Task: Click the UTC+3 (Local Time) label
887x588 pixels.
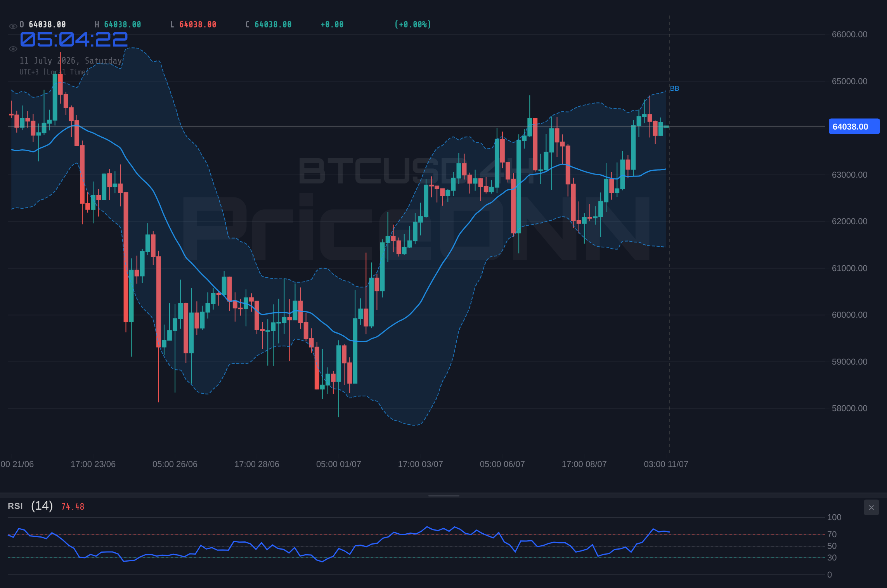Action: click(x=54, y=72)
